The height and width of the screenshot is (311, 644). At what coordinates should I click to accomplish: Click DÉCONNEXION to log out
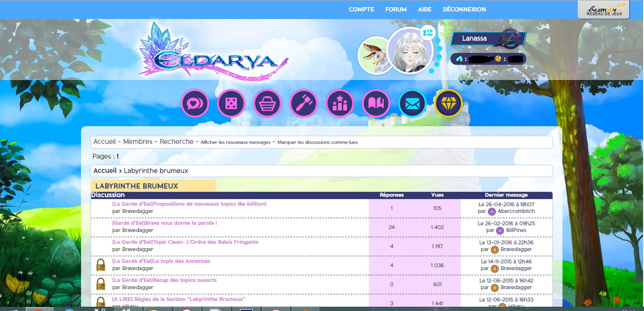pyautogui.click(x=464, y=10)
